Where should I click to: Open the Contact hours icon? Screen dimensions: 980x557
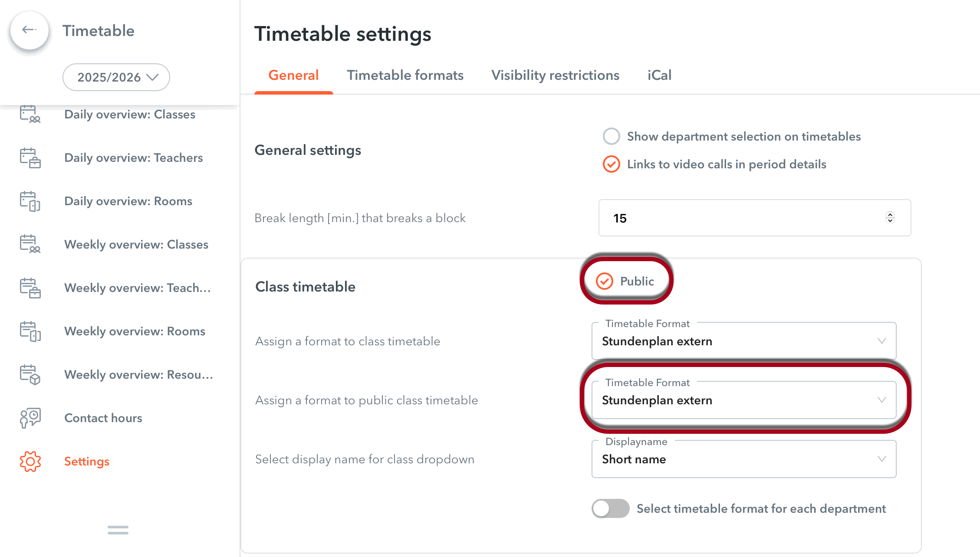(x=30, y=418)
